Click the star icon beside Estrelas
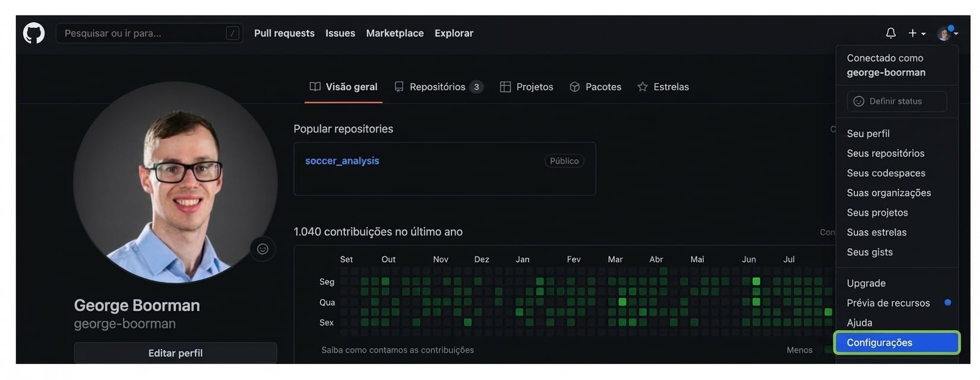 pos(643,87)
